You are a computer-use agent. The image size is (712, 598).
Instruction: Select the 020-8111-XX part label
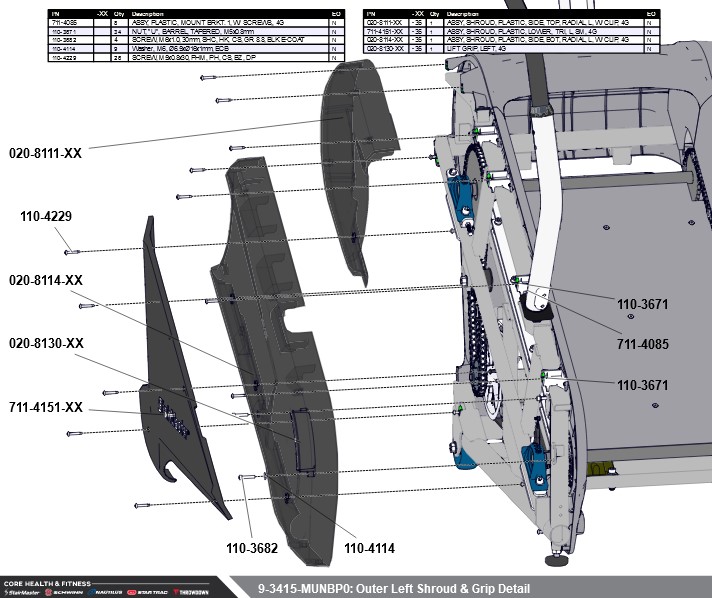coord(46,154)
